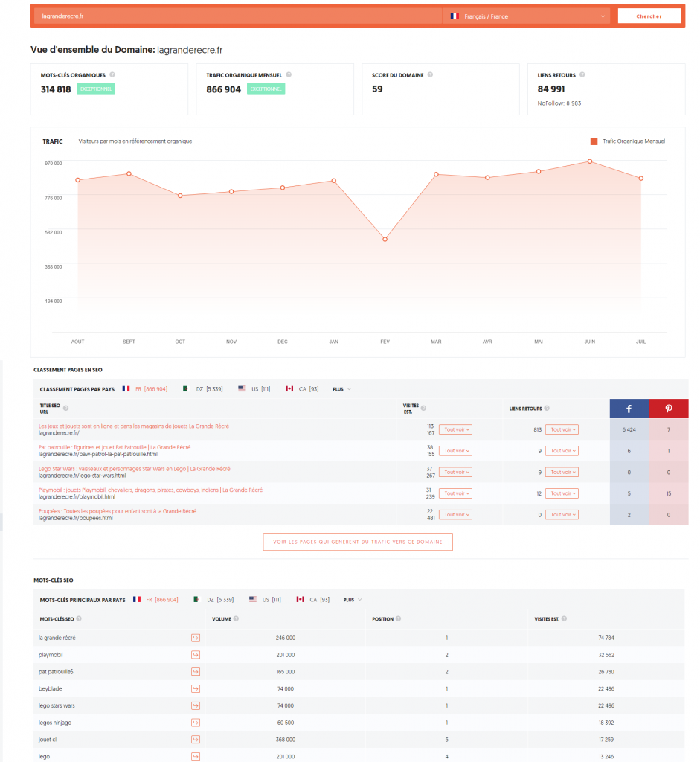Click the domain search field containing lagranderecre.fr

[238, 16]
